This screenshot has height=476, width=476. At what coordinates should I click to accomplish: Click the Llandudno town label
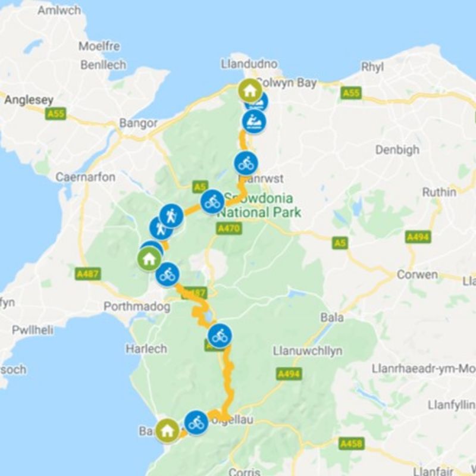click(x=249, y=64)
